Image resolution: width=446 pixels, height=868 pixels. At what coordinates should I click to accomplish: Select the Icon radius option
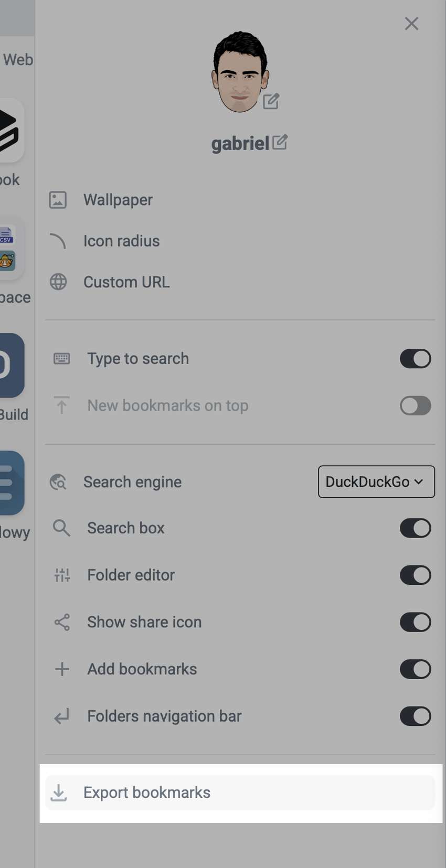(x=121, y=241)
